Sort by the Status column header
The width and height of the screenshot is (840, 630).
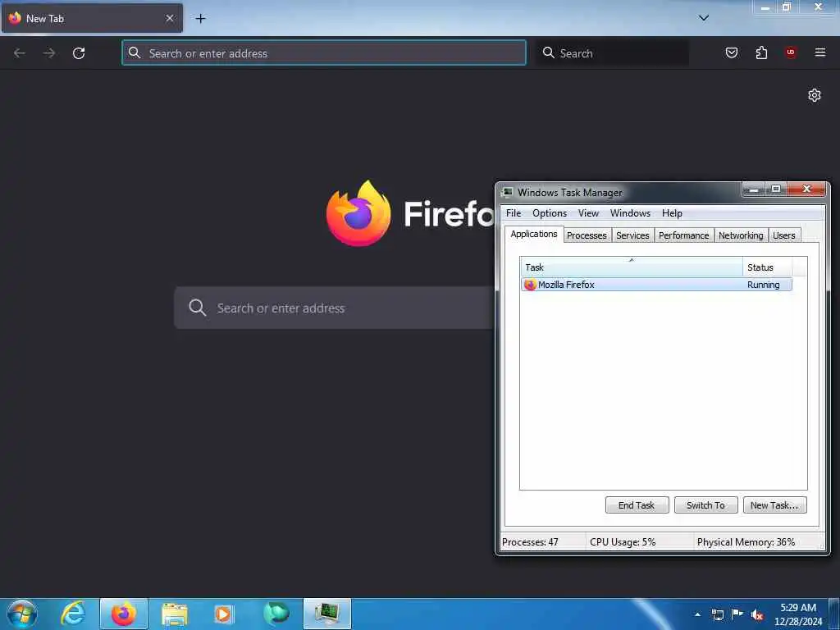[x=767, y=267]
